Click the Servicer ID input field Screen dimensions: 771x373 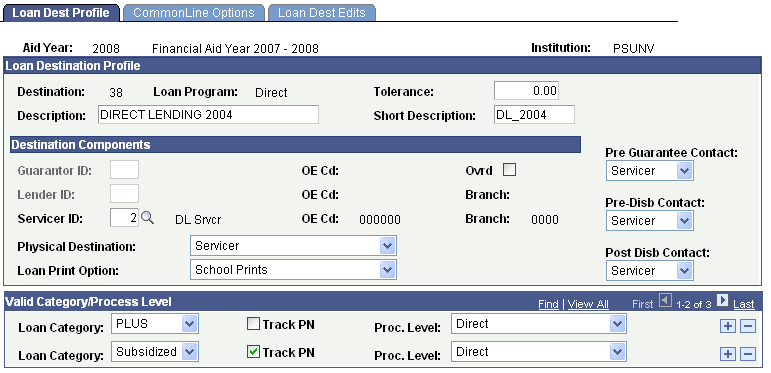click(x=124, y=218)
